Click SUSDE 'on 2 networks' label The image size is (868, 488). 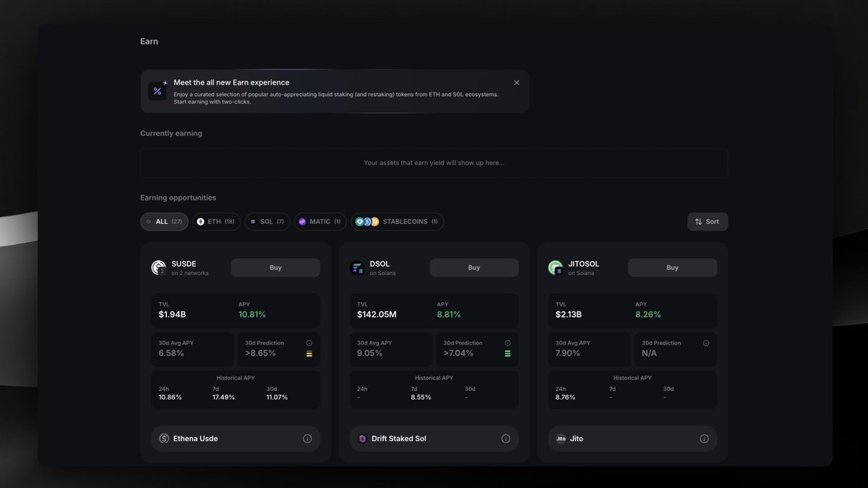[190, 273]
